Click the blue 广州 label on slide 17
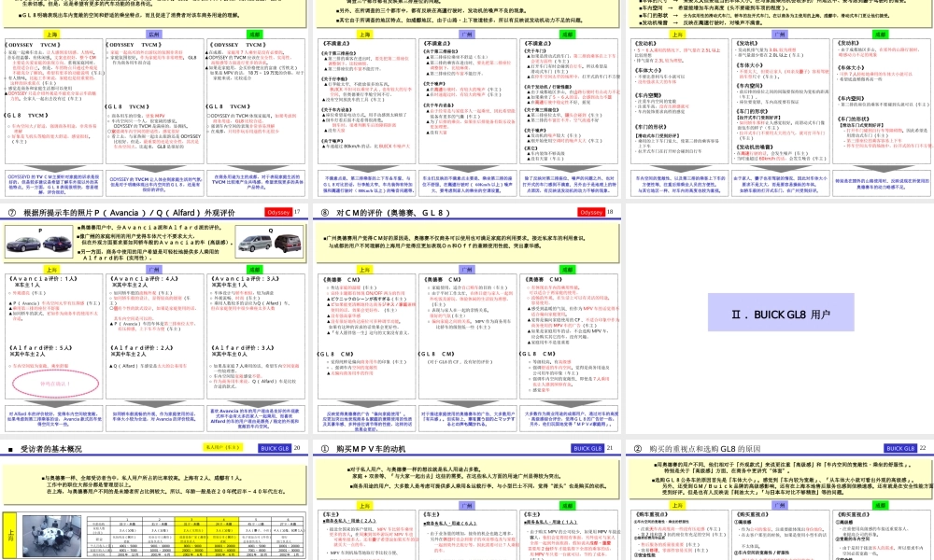 pyautogui.click(x=154, y=270)
